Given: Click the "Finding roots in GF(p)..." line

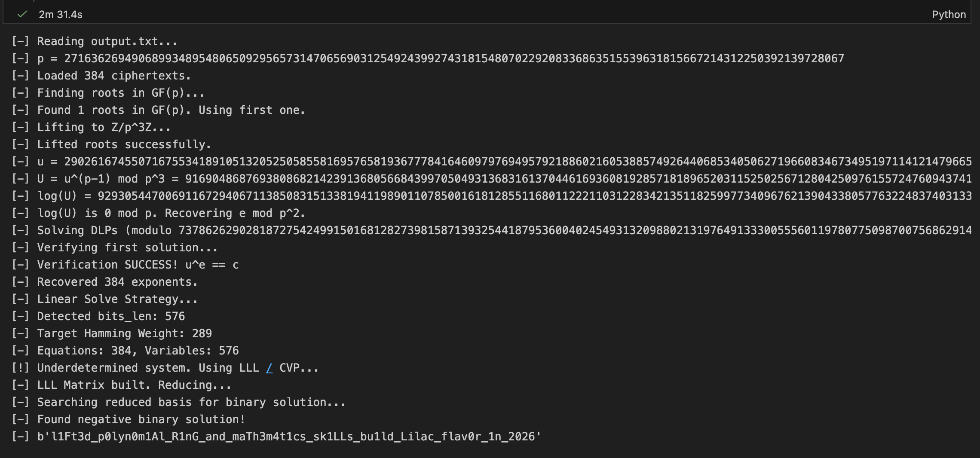Looking at the screenshot, I should (x=120, y=93).
